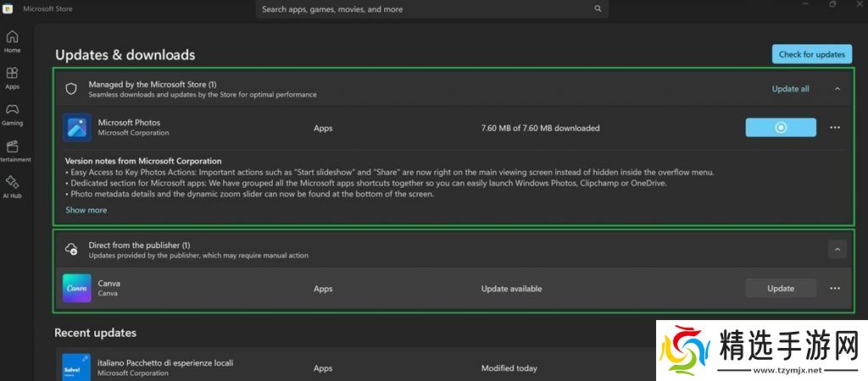This screenshot has height=381, width=868.
Task: Collapse the Direct from the publisher section
Action: point(837,250)
